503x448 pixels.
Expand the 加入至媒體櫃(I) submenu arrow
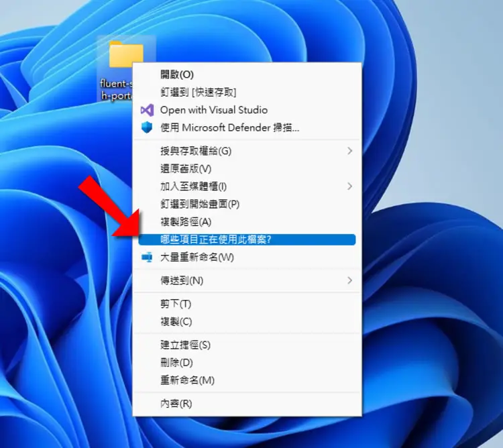(x=349, y=186)
